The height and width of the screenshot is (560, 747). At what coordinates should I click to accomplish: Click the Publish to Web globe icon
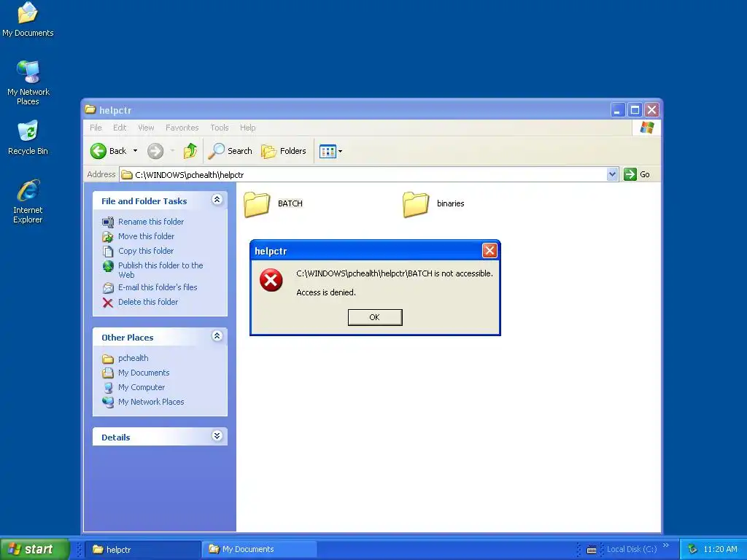pos(108,266)
